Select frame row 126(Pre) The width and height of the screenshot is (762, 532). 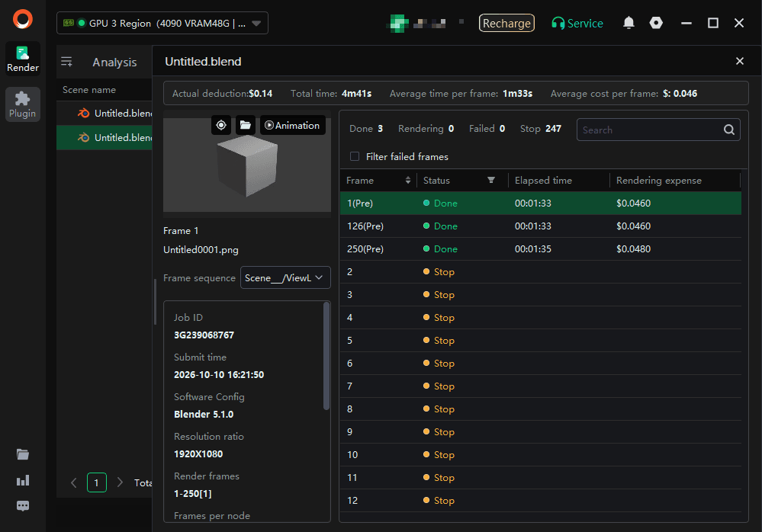tap(540, 226)
